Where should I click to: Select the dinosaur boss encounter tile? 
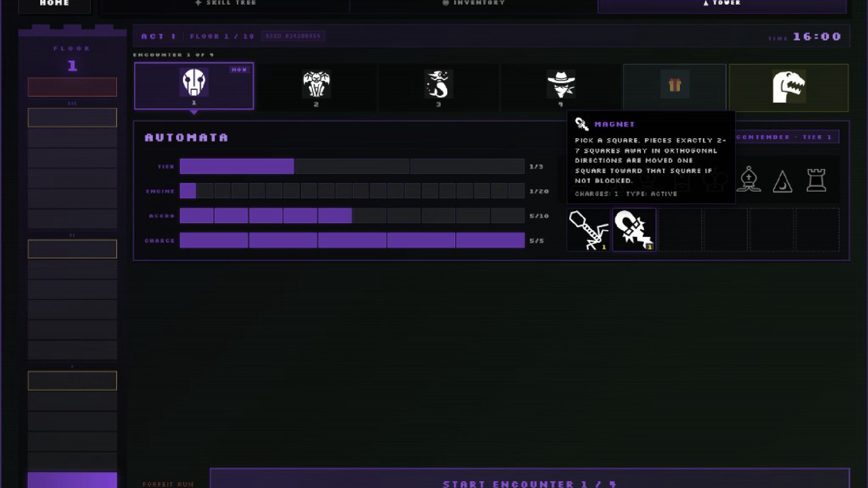tap(789, 88)
